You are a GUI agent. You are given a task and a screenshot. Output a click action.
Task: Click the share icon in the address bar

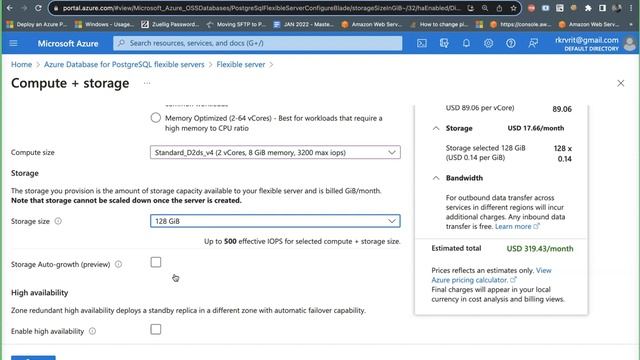click(x=499, y=8)
